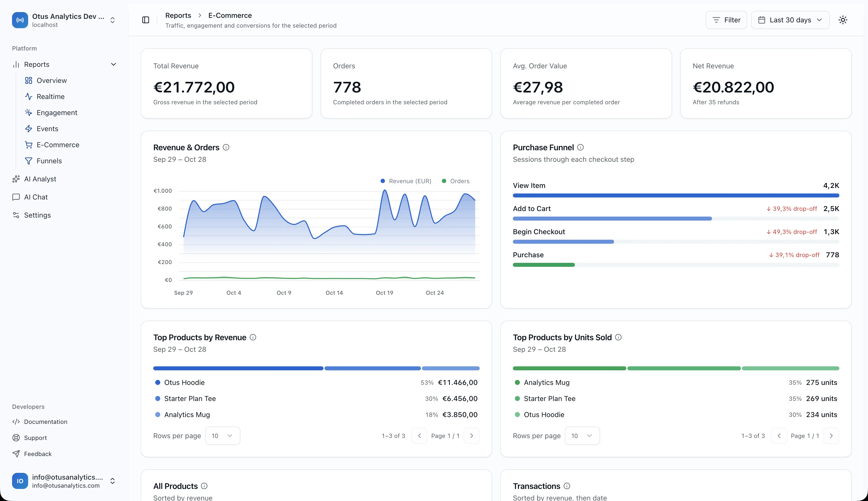Click the Reports breadcrumb link
This screenshot has height=501, width=868.
178,16
